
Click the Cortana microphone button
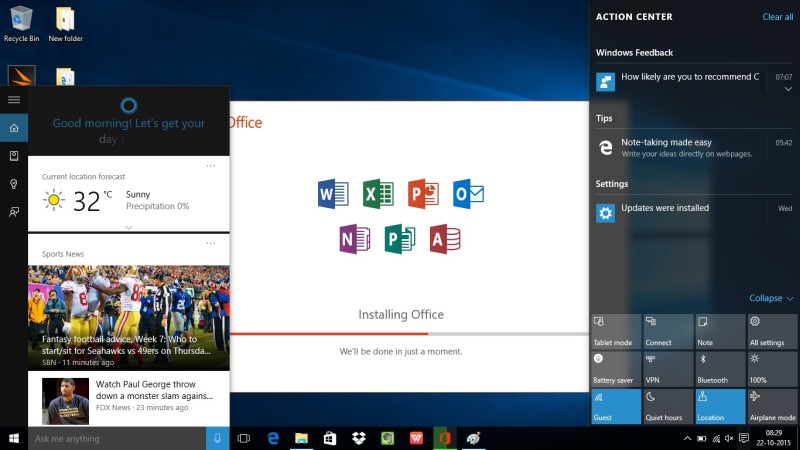(x=217, y=438)
